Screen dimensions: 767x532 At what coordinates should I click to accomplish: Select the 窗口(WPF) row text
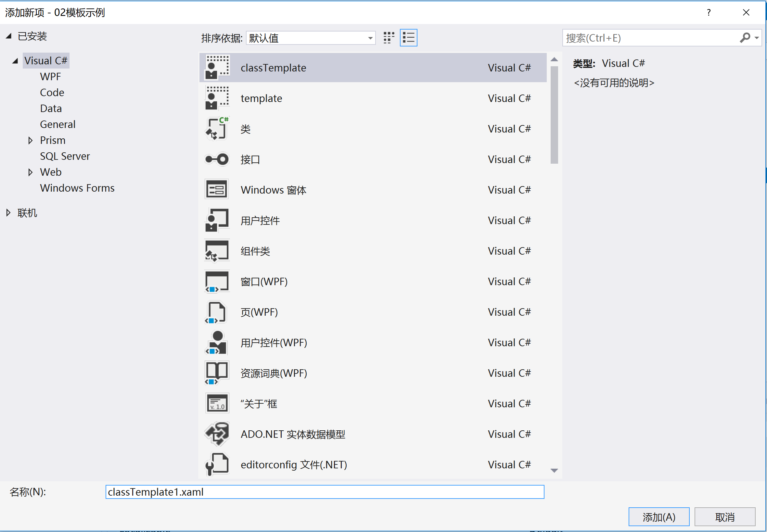(x=264, y=282)
